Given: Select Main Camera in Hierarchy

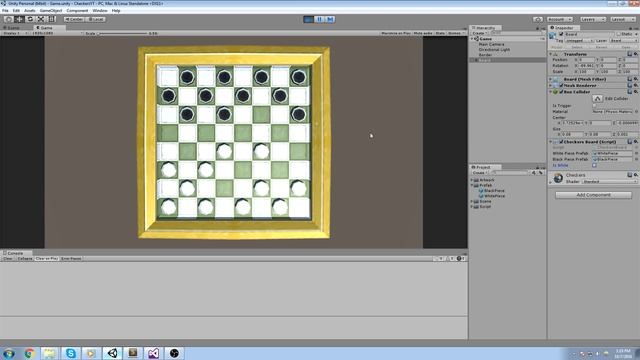Looking at the screenshot, I should [491, 44].
